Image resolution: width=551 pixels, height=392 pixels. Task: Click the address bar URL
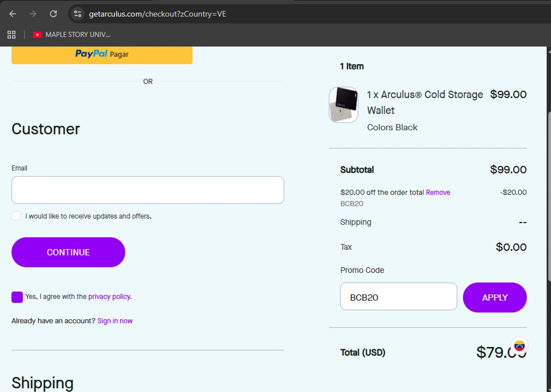click(157, 14)
